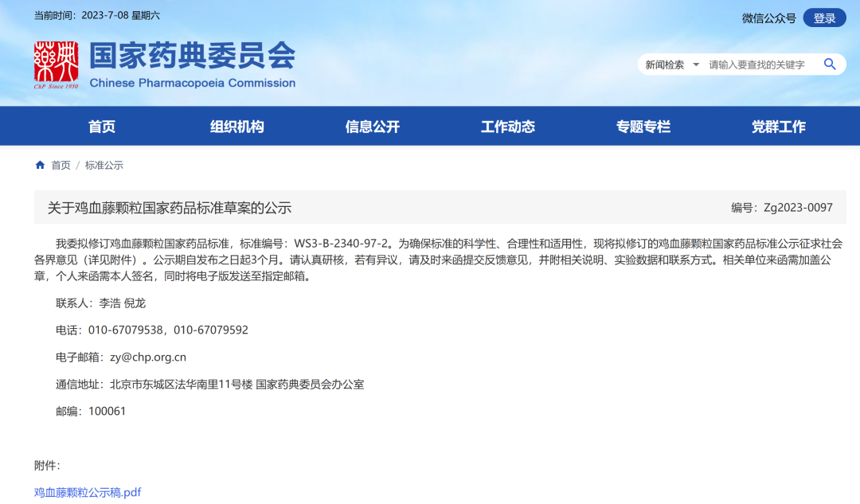Open the 专题专栏 navigation menu

(x=643, y=127)
